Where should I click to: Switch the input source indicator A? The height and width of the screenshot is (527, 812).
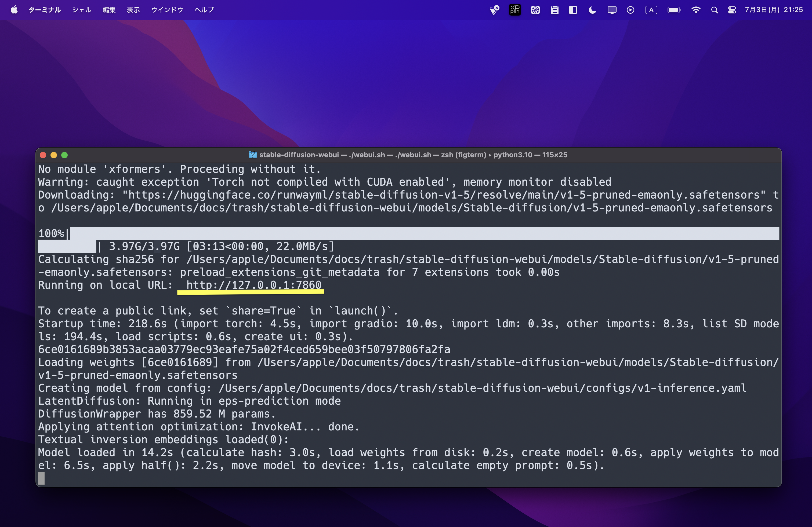click(651, 10)
